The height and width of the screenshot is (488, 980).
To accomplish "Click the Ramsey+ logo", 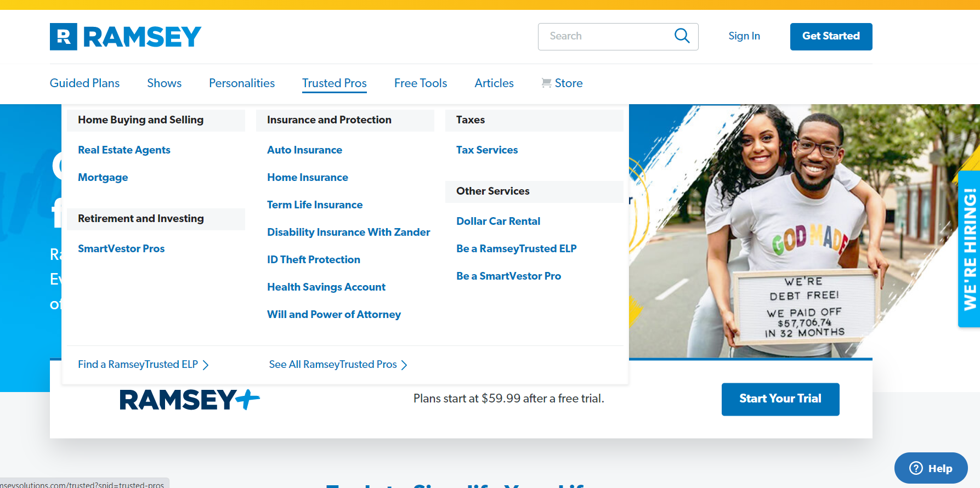I will 190,399.
